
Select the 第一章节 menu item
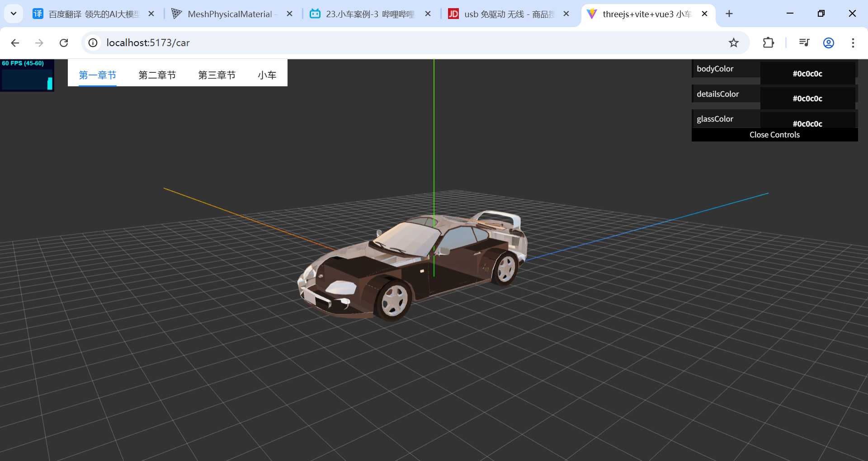pyautogui.click(x=98, y=75)
